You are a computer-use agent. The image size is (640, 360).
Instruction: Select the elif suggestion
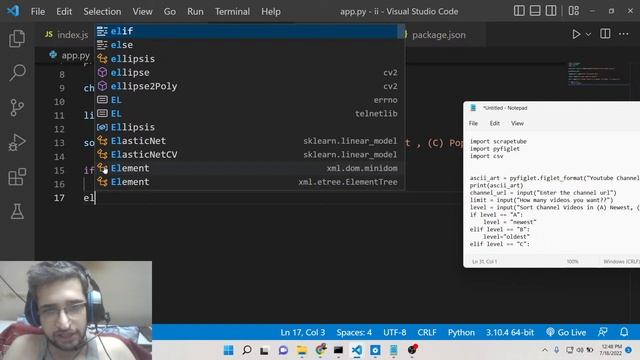(247, 31)
